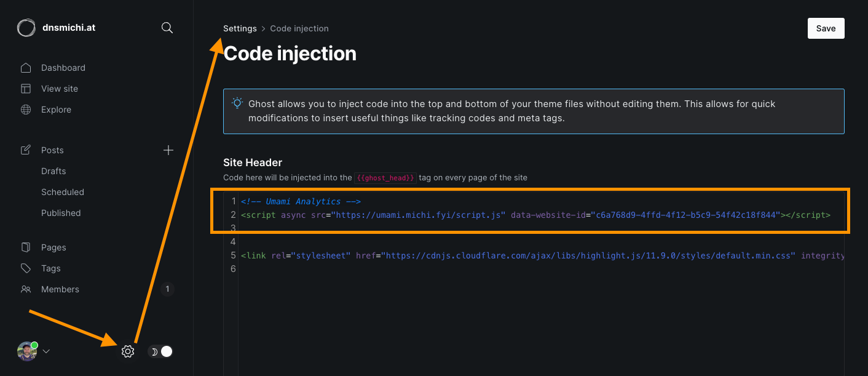Click the plus icon to create new post
The image size is (868, 376).
pos(168,150)
